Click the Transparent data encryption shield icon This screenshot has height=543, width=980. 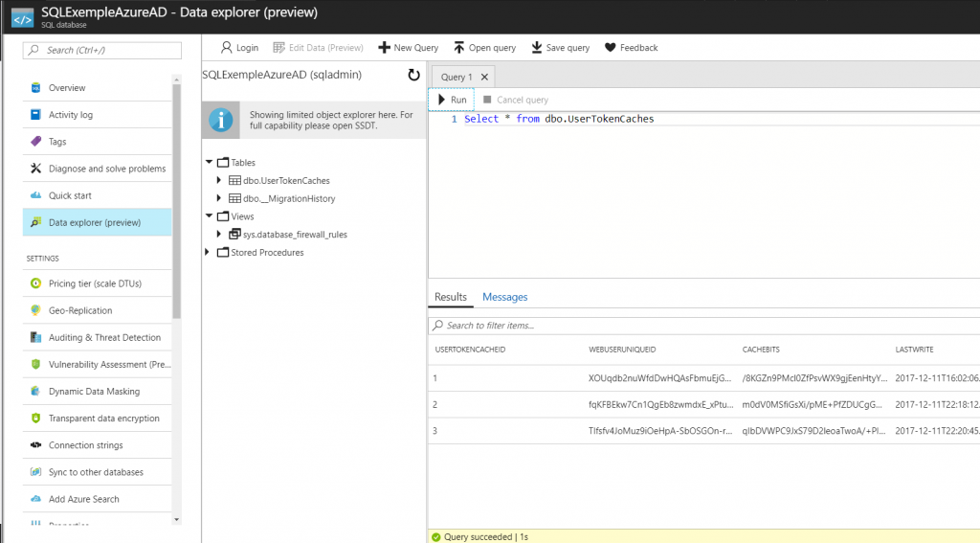[x=35, y=418]
